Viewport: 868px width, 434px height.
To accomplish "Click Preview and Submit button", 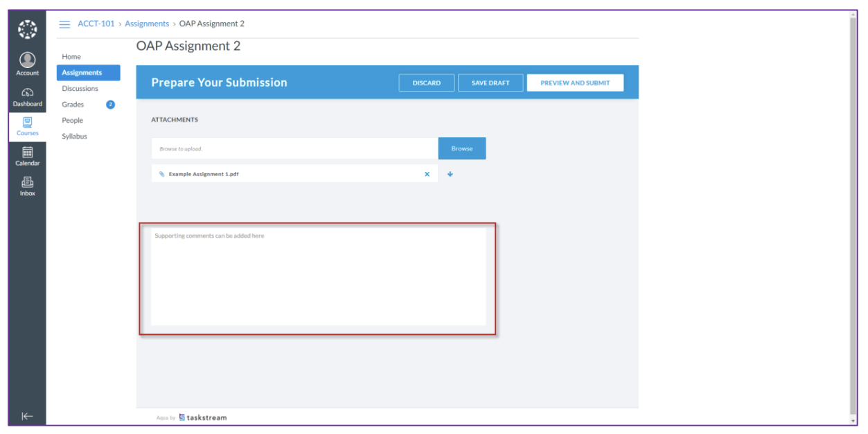I will (x=575, y=83).
